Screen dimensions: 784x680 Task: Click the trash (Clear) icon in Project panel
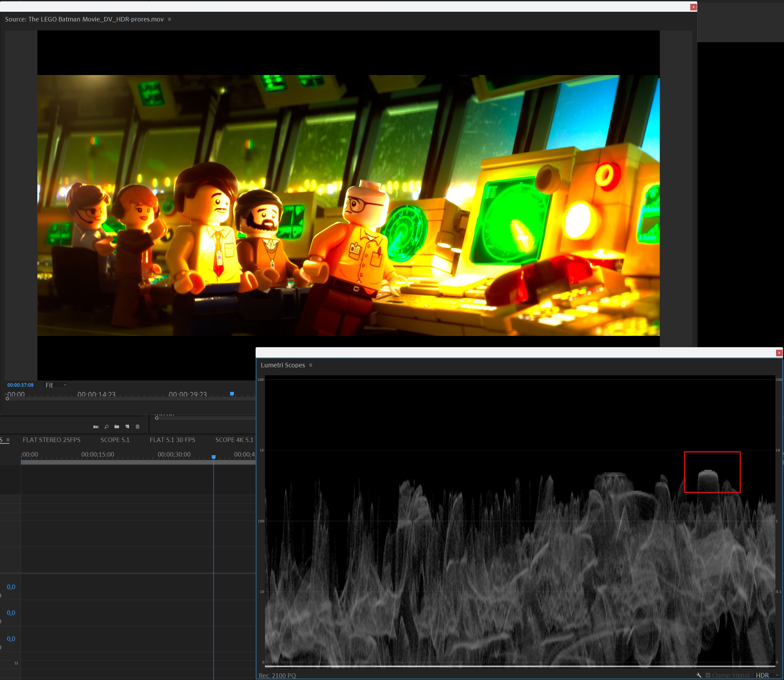point(137,426)
